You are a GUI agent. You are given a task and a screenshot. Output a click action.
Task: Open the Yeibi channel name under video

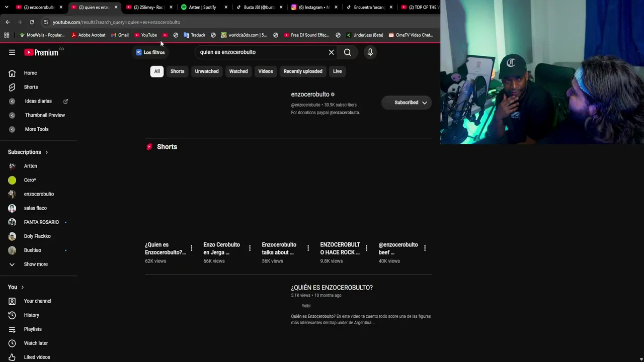pyautogui.click(x=306, y=306)
